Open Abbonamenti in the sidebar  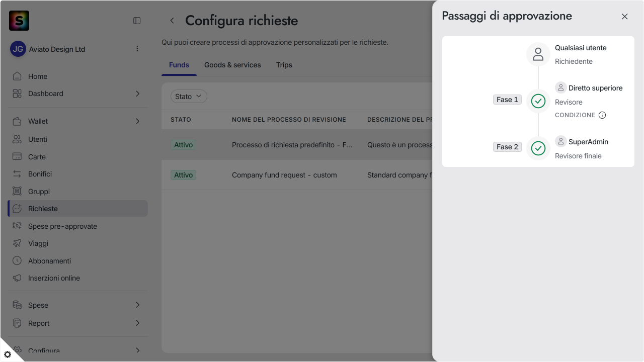point(77,261)
